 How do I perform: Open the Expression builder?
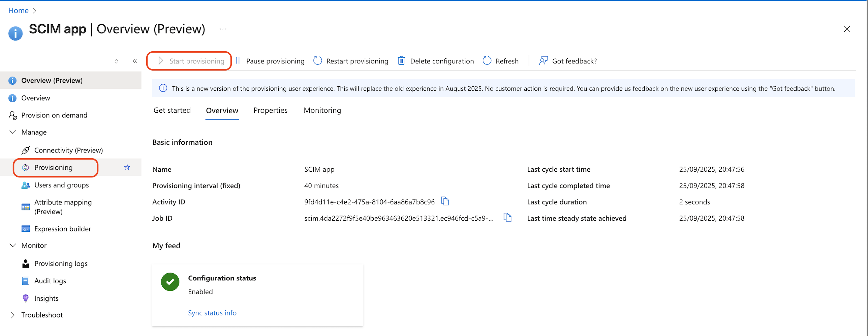coord(63,229)
